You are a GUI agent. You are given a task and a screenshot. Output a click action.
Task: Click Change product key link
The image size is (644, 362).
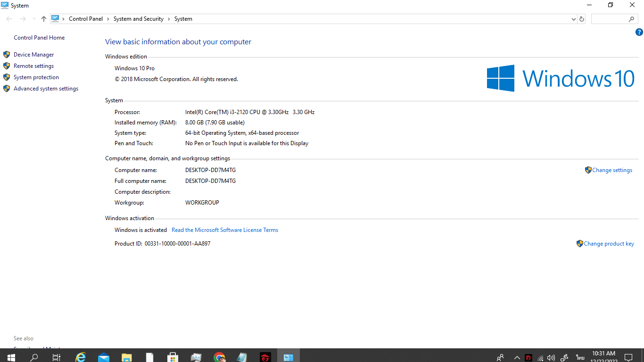click(609, 244)
